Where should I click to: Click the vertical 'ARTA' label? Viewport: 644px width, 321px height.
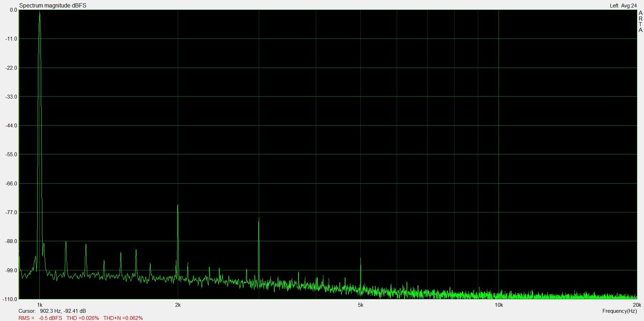click(x=640, y=22)
